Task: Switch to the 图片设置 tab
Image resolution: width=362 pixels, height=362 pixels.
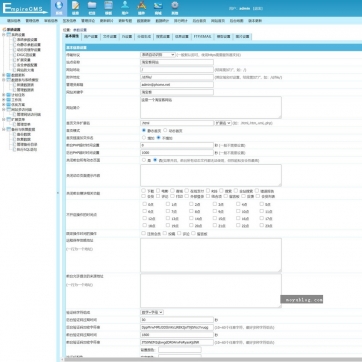Action: click(x=242, y=37)
